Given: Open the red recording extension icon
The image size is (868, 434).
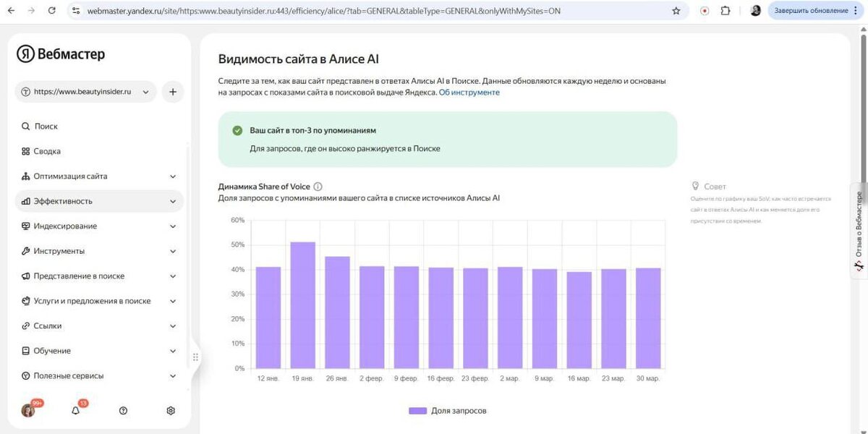Looking at the screenshot, I should click(x=705, y=11).
